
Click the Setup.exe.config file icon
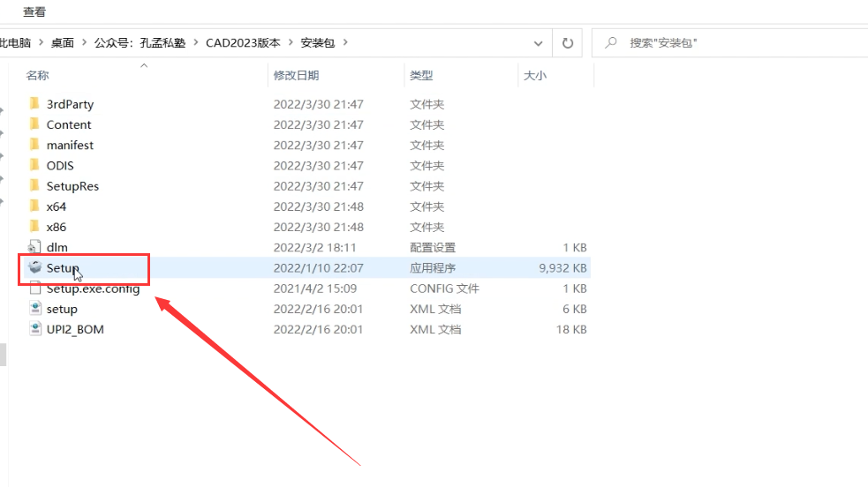pyautogui.click(x=34, y=288)
